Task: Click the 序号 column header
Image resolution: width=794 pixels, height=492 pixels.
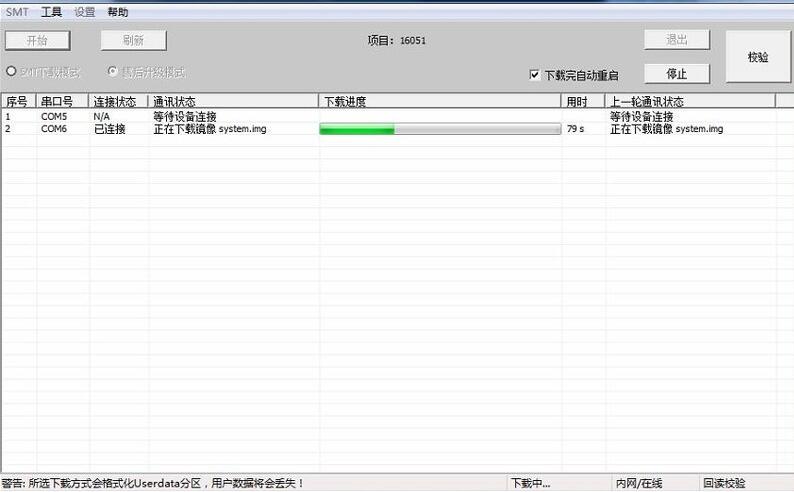Action: [x=18, y=101]
